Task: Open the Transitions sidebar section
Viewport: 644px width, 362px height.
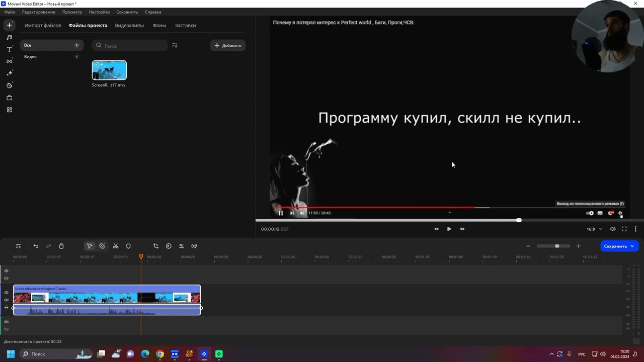Action: (9, 61)
